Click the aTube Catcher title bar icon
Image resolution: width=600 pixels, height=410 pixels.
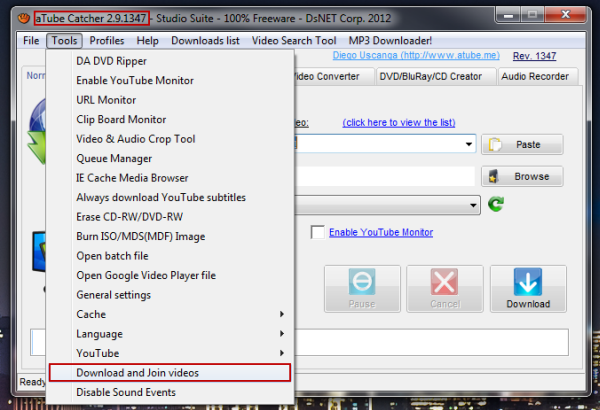[24, 18]
